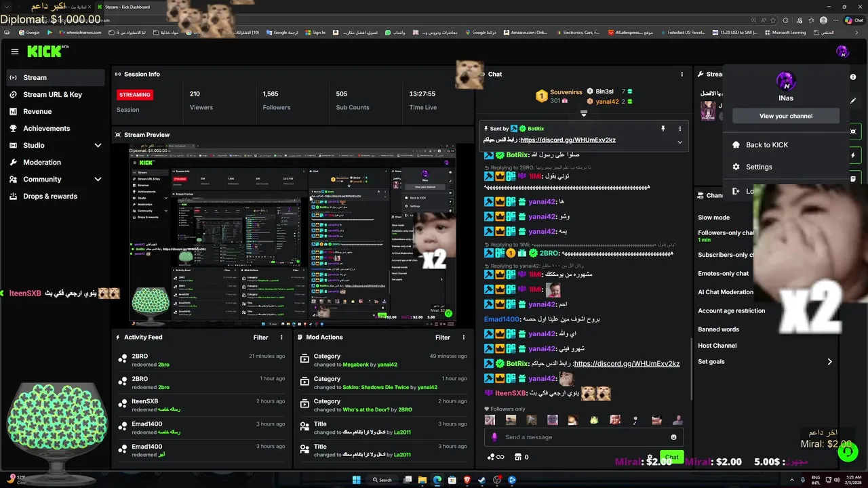Expand the Community sidebar section
868x488 pixels.
56,179
